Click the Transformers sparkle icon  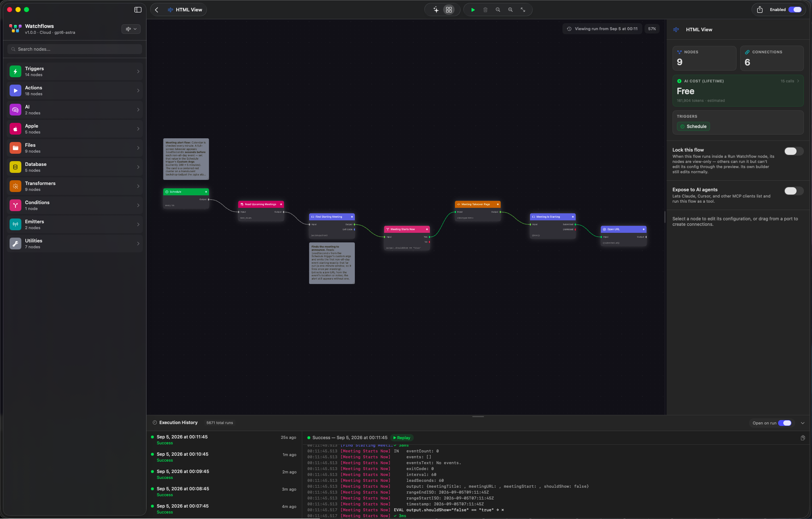(15, 186)
